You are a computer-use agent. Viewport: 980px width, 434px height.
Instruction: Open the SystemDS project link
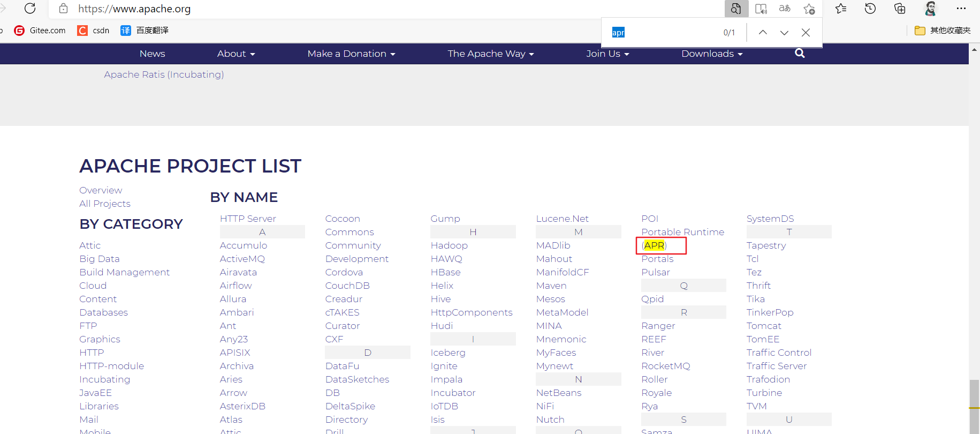pos(770,219)
